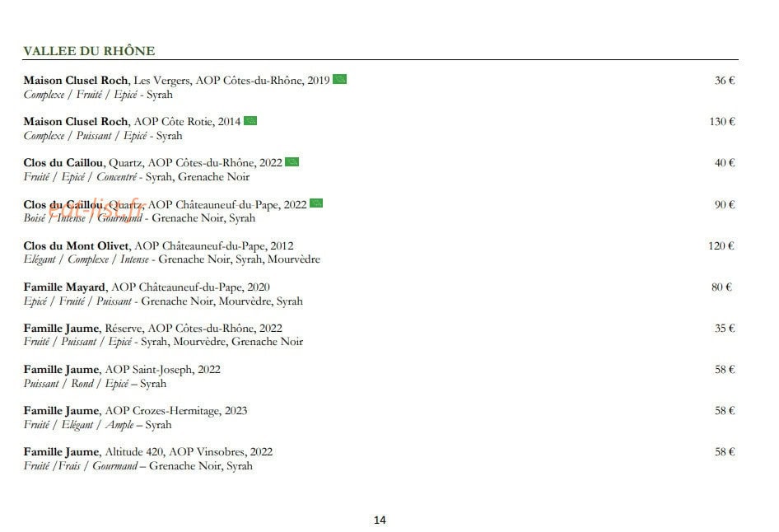The image size is (779, 532).
Task: Click the green organic icon next to Côte Rotie 2014
Action: click(x=250, y=121)
